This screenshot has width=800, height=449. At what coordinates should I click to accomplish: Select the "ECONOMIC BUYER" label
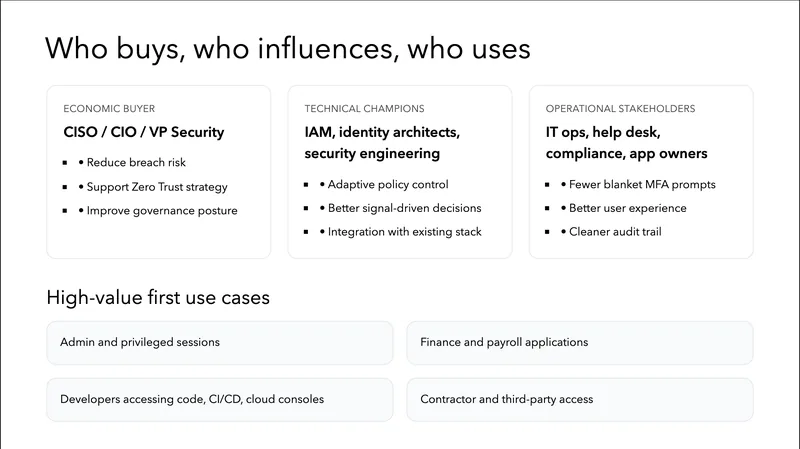[109, 108]
